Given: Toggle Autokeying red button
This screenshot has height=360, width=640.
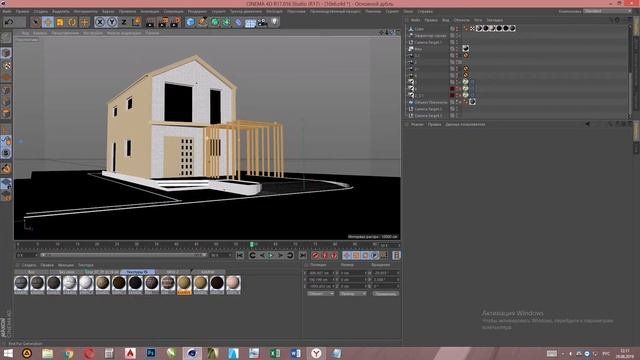Looking at the screenshot, I should click(x=325, y=256).
